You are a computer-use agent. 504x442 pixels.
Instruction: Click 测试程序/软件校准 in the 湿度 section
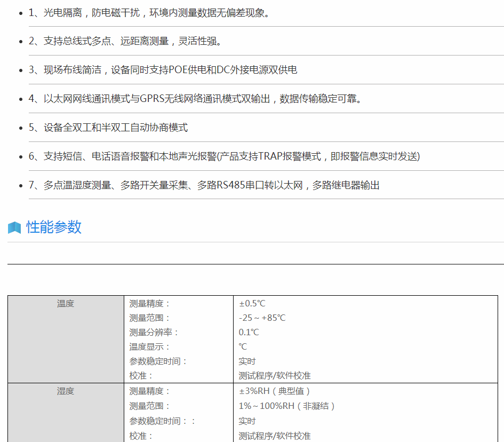[275, 436]
